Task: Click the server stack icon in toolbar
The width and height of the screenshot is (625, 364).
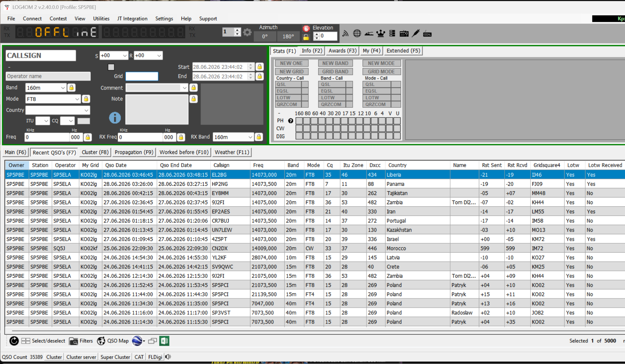Action: coord(392,34)
